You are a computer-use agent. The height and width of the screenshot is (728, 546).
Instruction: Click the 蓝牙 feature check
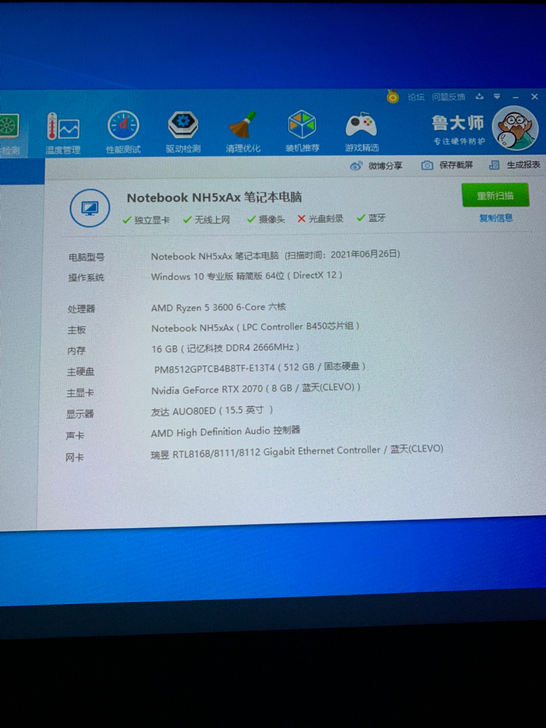pos(371,218)
